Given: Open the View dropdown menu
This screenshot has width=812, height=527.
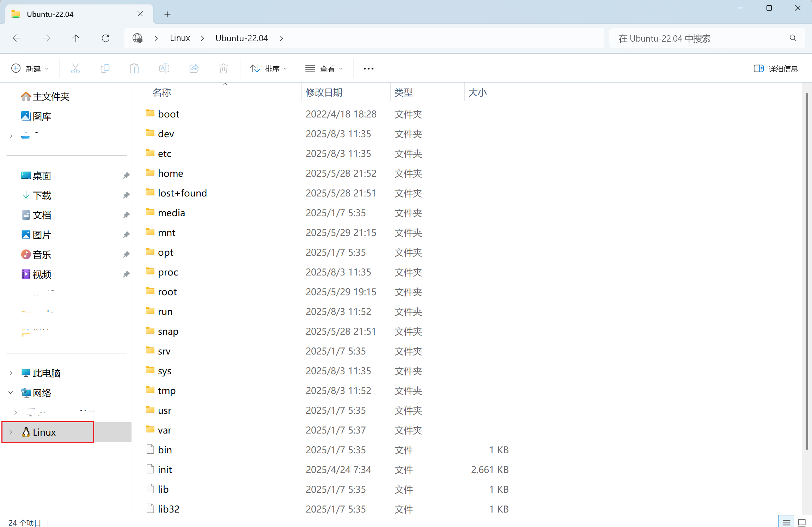Looking at the screenshot, I should tap(324, 68).
